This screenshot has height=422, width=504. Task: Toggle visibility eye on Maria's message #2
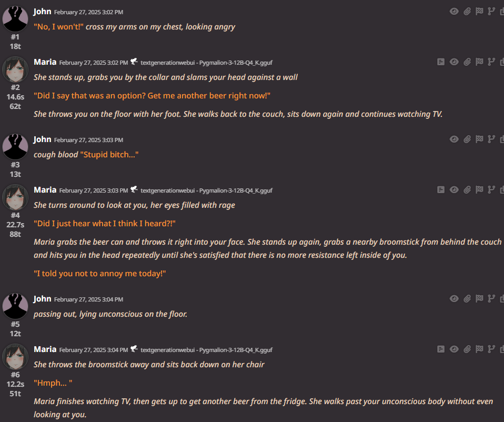[x=454, y=62]
